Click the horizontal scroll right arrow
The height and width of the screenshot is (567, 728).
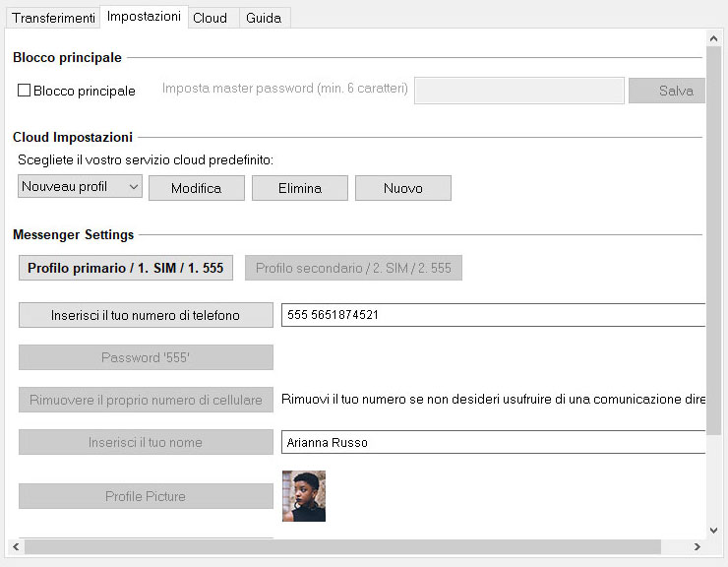click(x=697, y=546)
